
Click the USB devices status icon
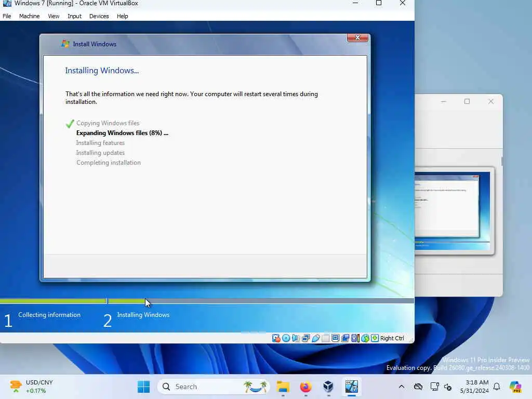[315, 338]
